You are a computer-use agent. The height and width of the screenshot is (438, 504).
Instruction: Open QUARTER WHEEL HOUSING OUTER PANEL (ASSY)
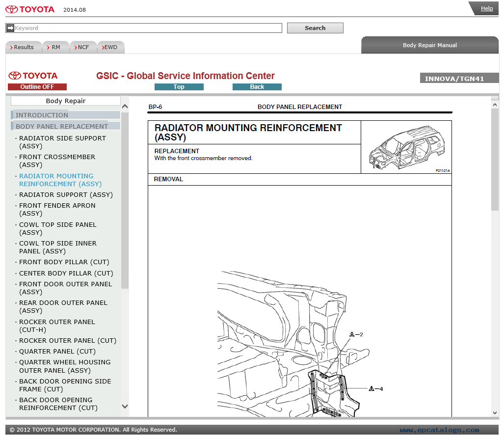[x=65, y=366]
